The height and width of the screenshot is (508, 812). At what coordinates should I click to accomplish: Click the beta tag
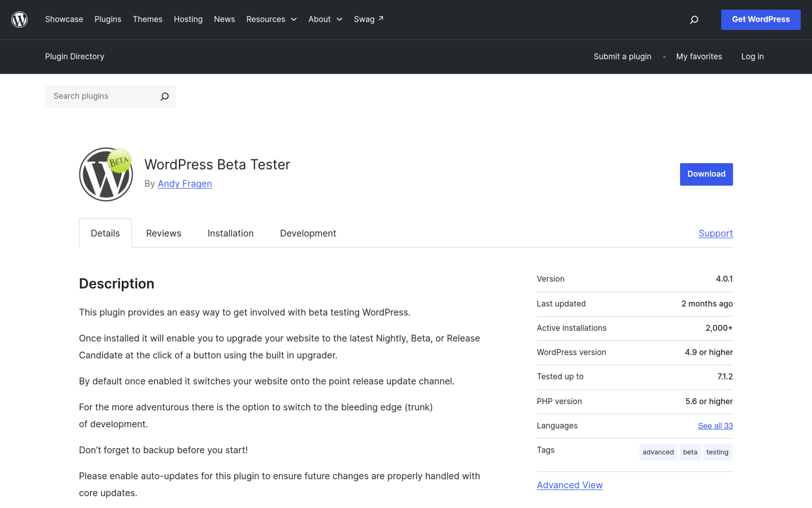pyautogui.click(x=690, y=452)
